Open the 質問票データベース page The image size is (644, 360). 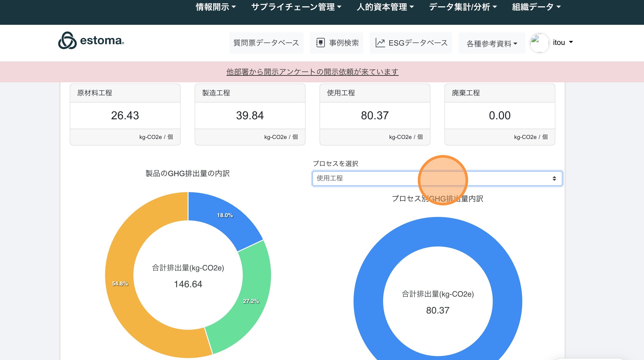[266, 43]
